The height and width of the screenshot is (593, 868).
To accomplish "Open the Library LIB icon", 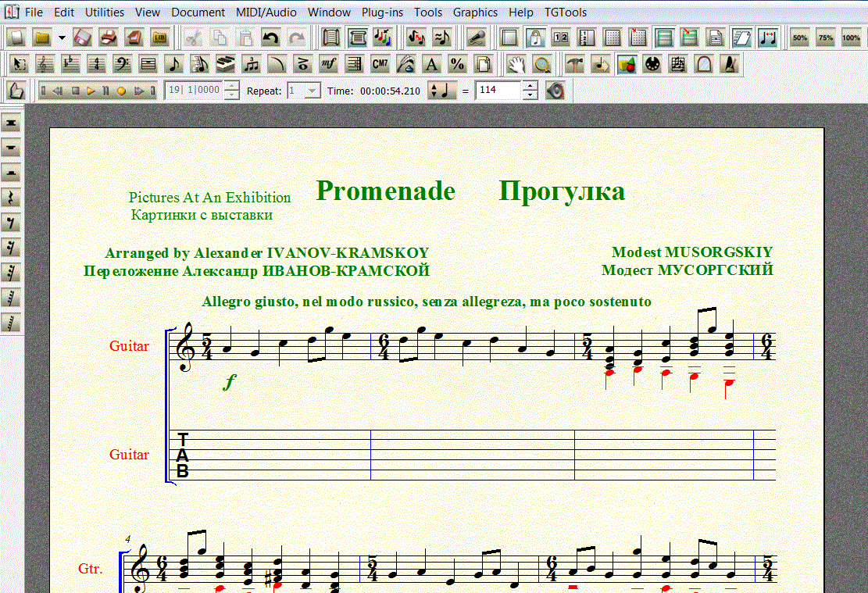I will coord(160,38).
